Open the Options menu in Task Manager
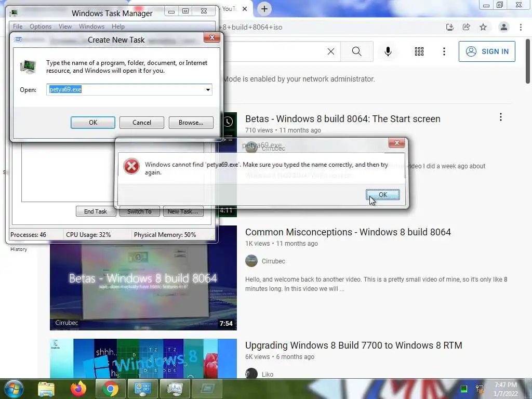This screenshot has width=532, height=399. pyautogui.click(x=41, y=26)
